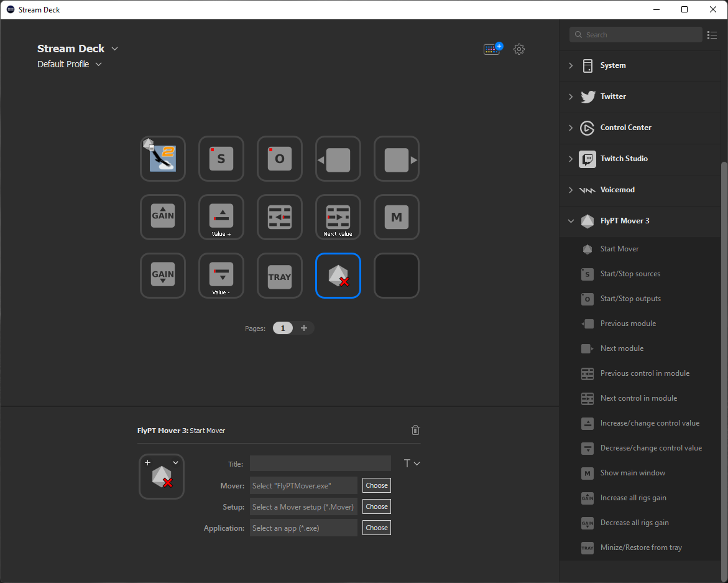Select the empty key slot on deck grid
The image size is (728, 583).
397,276
